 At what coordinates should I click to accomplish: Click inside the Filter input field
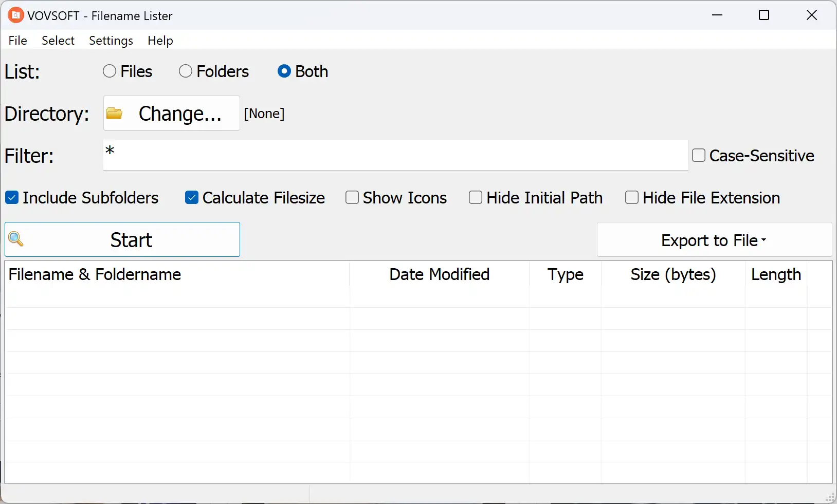pos(396,155)
